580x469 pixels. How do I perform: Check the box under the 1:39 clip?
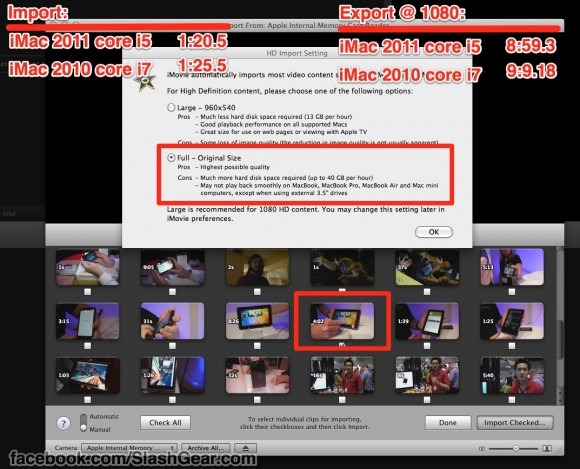point(427,345)
